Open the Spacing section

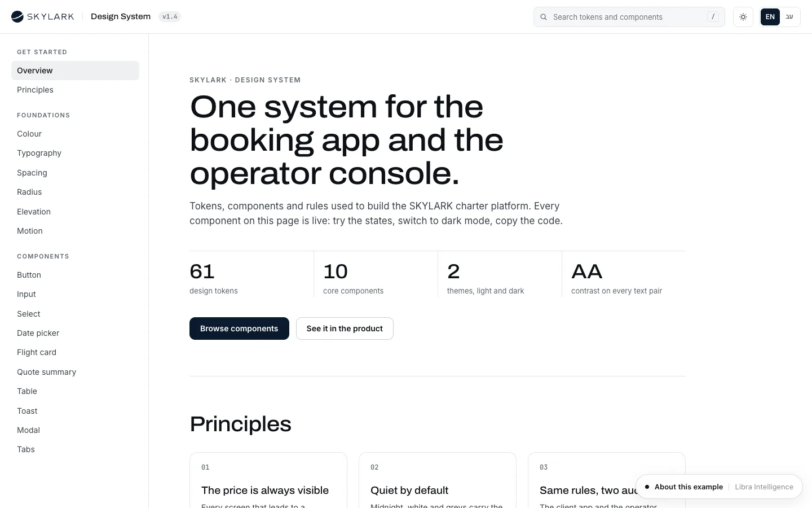(x=75, y=173)
